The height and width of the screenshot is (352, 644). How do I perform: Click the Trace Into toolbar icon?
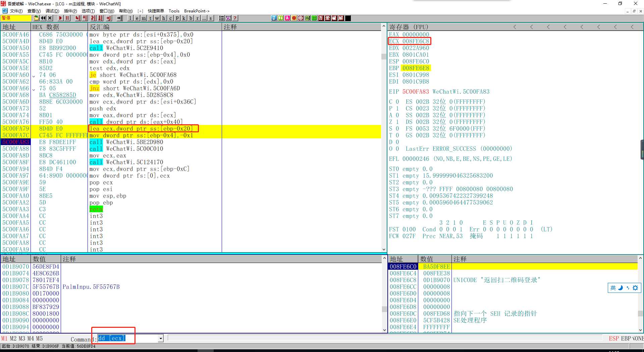point(94,18)
